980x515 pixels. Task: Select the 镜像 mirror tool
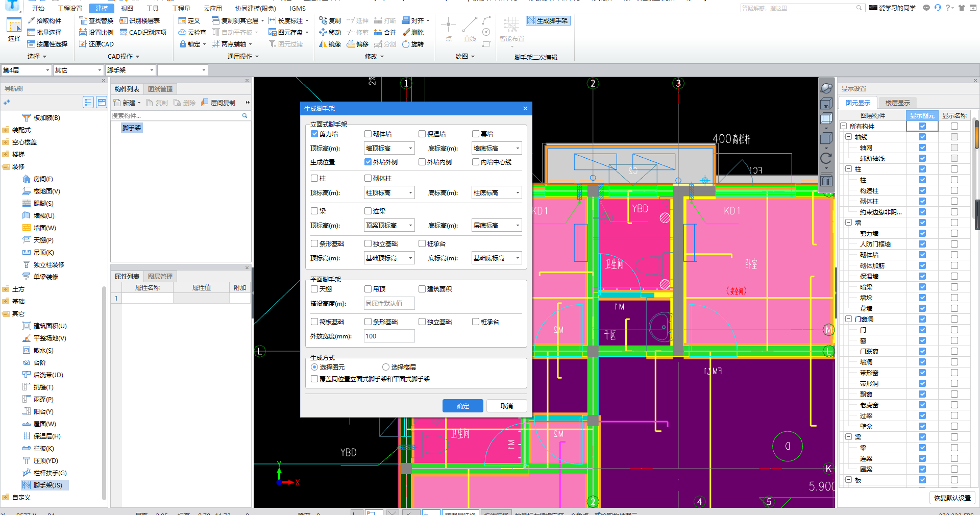330,44
